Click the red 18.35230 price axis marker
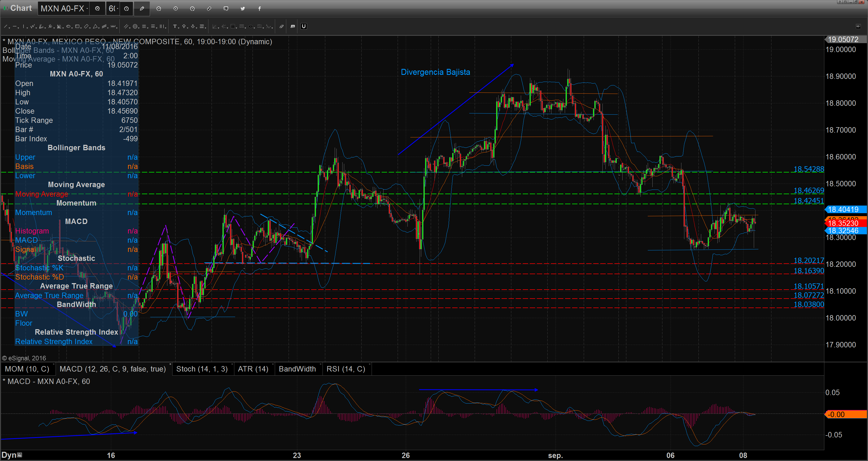Viewport: 868px width, 461px height. (x=846, y=223)
